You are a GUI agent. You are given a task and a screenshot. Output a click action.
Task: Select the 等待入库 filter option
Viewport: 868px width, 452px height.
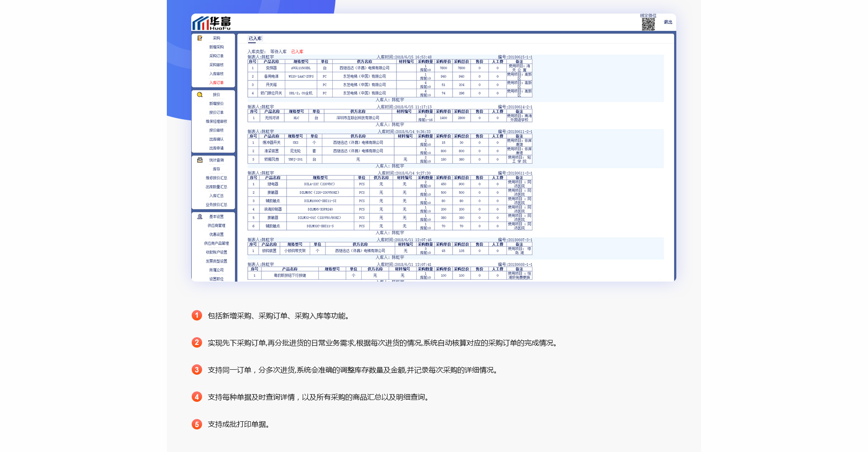(x=278, y=52)
